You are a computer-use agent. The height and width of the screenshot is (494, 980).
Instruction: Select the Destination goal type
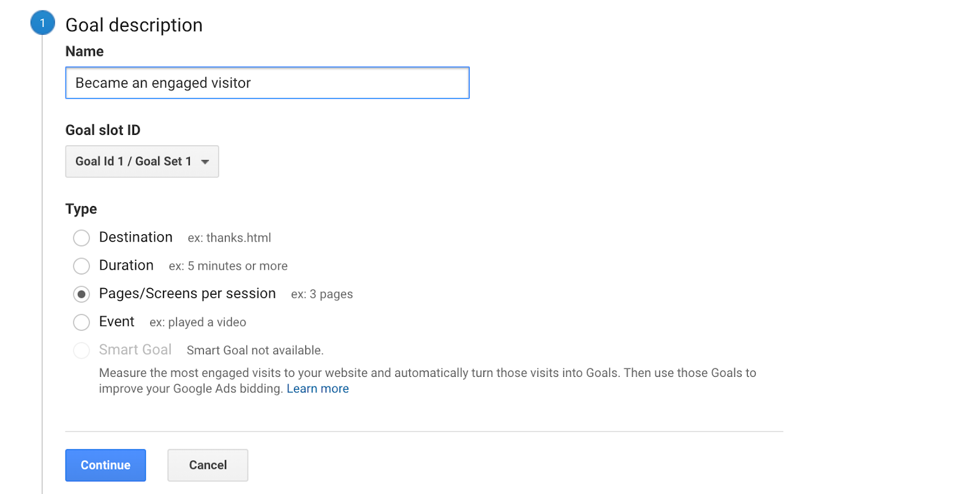tap(81, 238)
